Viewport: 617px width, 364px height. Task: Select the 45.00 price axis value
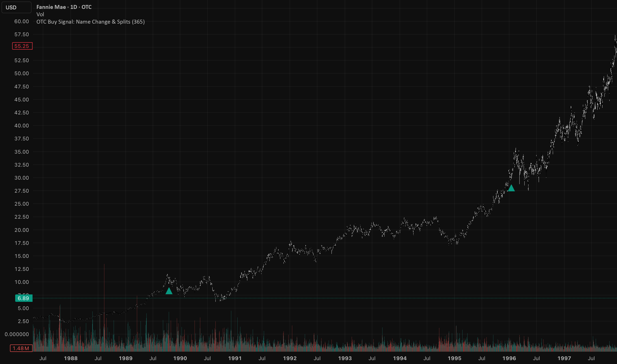click(22, 100)
